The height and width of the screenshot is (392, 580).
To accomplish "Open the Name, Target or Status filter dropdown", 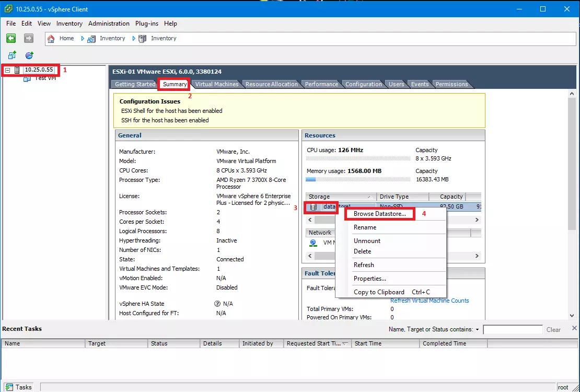I will coord(477,329).
